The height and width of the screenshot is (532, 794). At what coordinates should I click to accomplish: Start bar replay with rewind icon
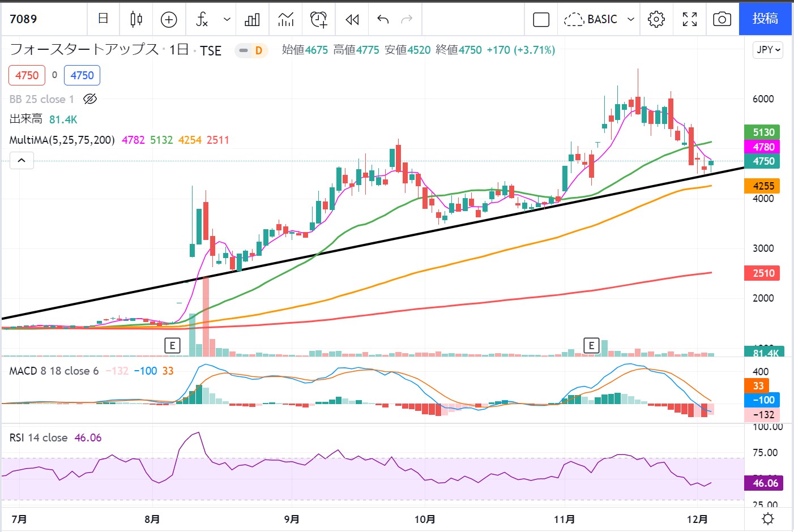352,19
